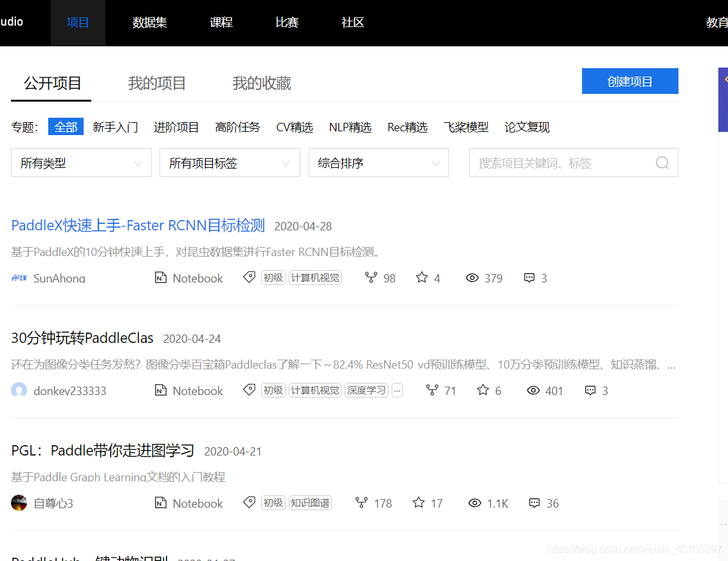This screenshot has height=561, width=728.
Task: Click comment icon next to 36
Action: [x=534, y=503]
